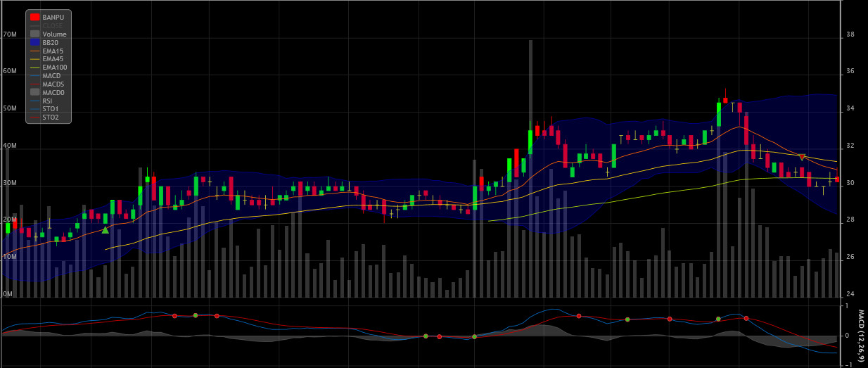
Task: Show the STO1 stochastic line from legend
Action: pyautogui.click(x=44, y=109)
